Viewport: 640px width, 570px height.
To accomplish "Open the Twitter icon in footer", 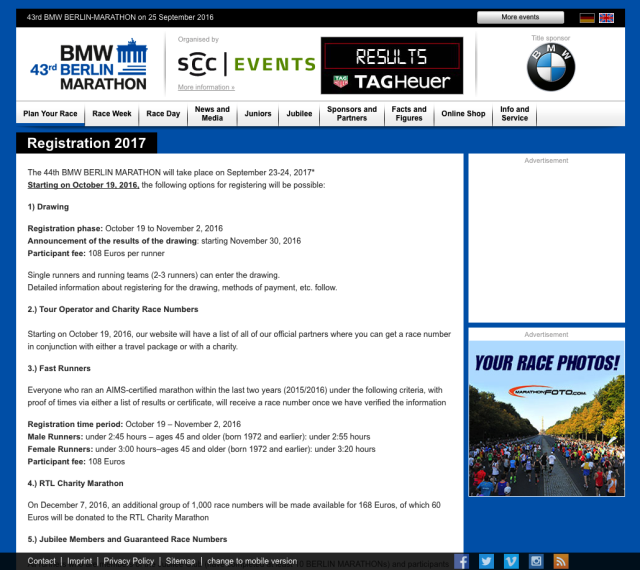I will point(485,561).
